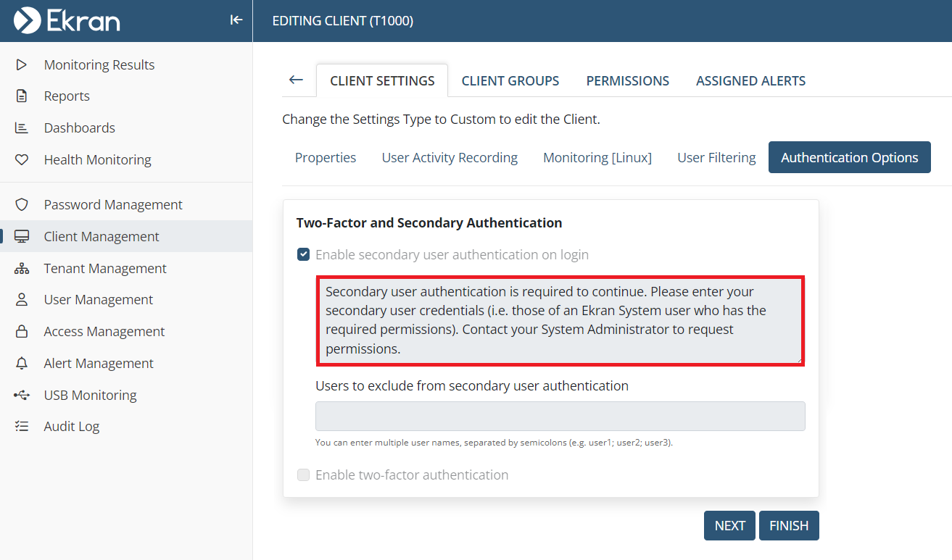The image size is (952, 560).
Task: Switch to the Client Groups tab
Action: click(x=510, y=80)
